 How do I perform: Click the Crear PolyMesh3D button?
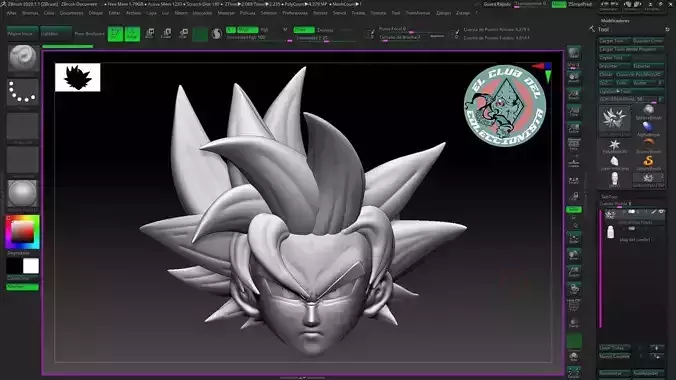[x=639, y=74]
